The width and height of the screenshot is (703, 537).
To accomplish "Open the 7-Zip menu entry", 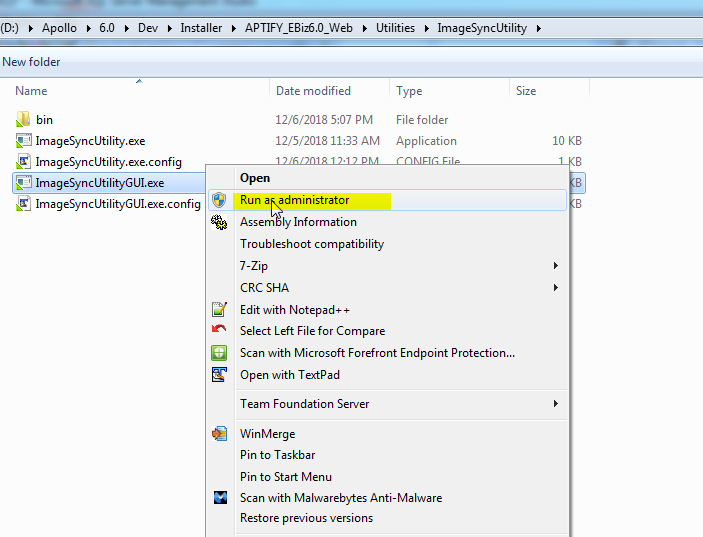I will click(254, 266).
